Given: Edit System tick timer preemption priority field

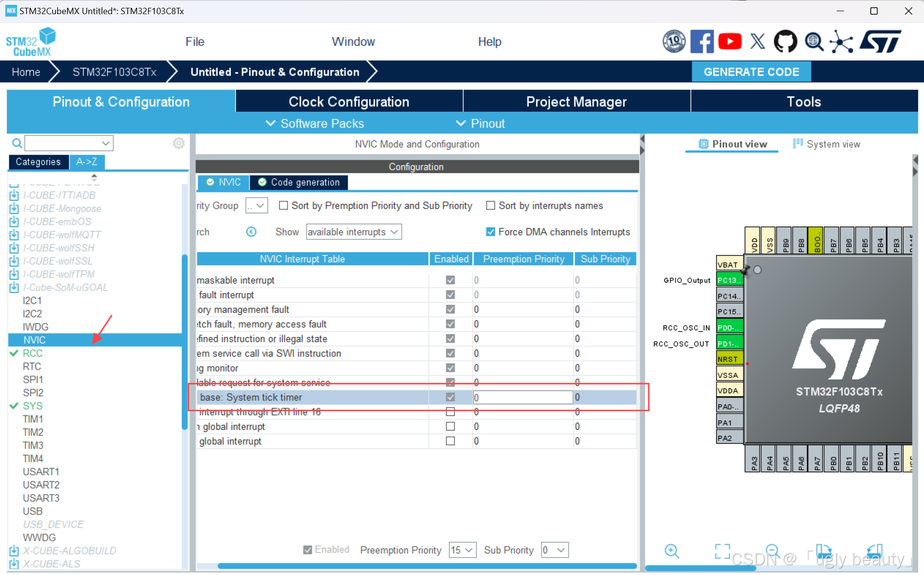Looking at the screenshot, I should [522, 397].
